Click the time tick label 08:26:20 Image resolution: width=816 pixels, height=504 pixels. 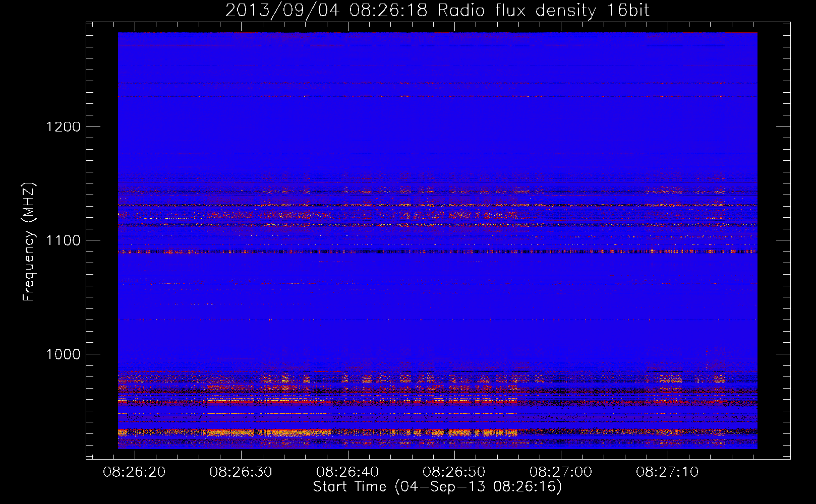[x=134, y=472]
